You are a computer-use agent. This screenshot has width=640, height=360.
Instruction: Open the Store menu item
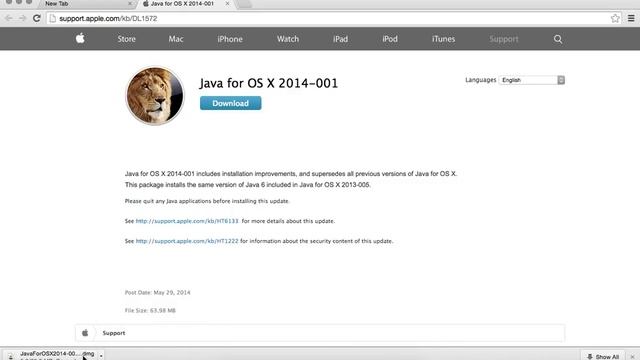pyautogui.click(x=127, y=39)
